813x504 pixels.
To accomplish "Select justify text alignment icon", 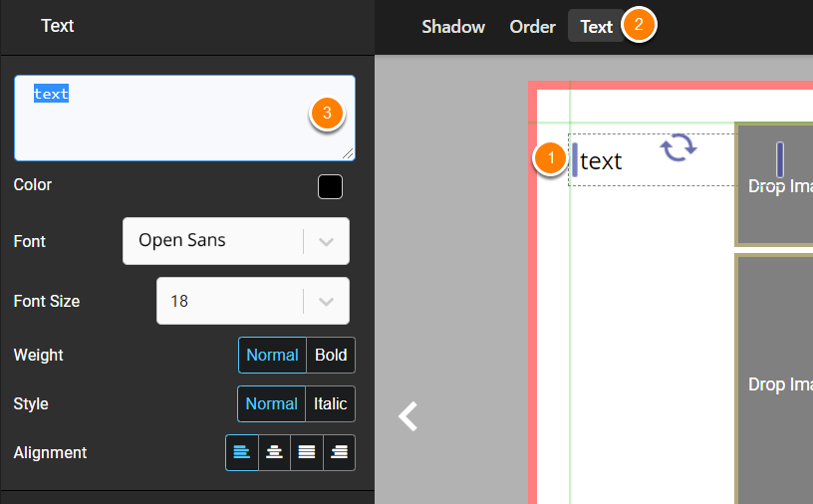I will click(307, 452).
